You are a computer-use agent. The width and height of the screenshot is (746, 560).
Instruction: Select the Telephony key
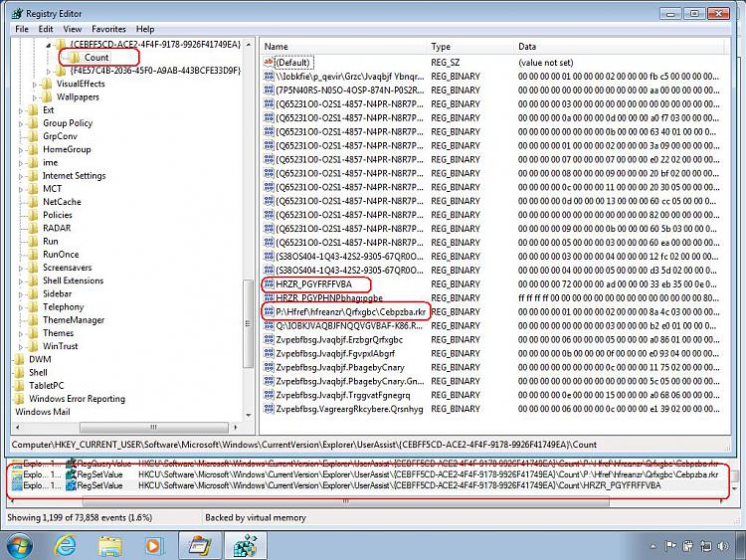click(64, 307)
